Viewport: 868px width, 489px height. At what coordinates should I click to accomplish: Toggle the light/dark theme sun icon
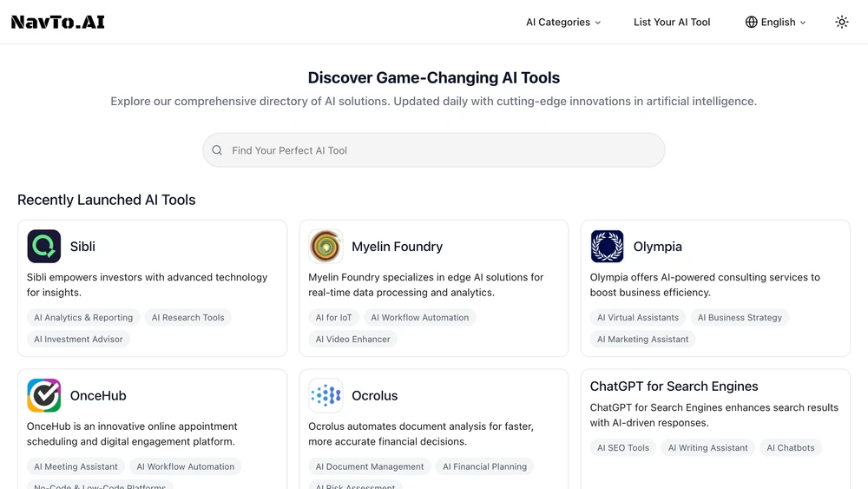[841, 23]
